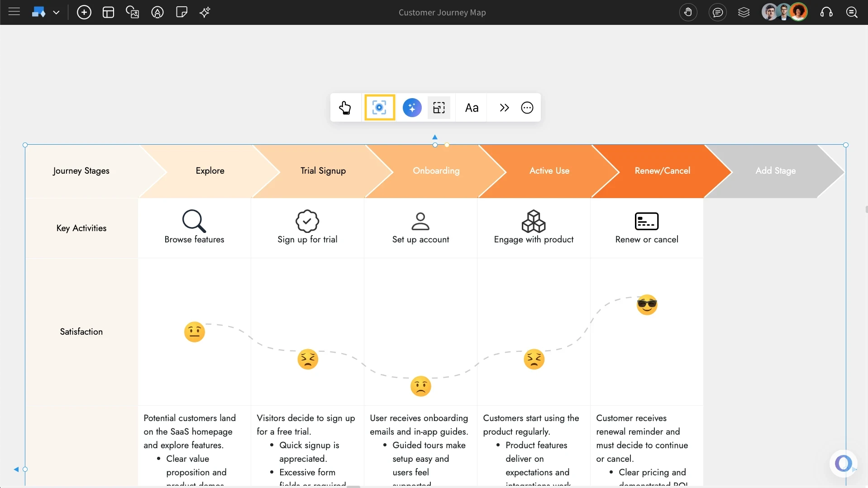Open the hamburger main menu

14,12
